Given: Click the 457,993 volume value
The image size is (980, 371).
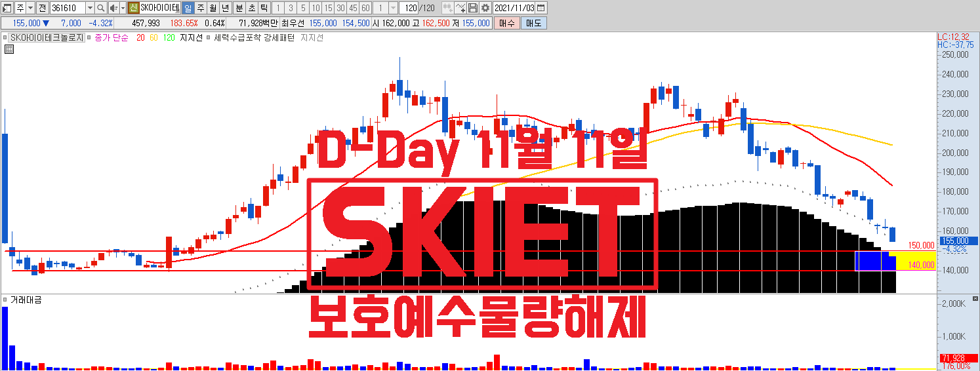Looking at the screenshot, I should 146,23.
